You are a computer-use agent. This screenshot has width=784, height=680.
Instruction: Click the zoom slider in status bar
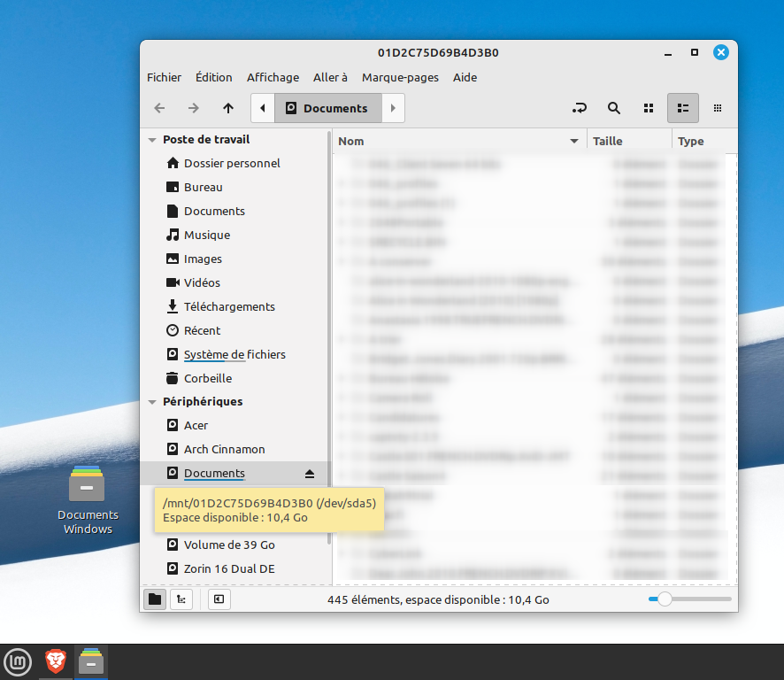tap(665, 599)
